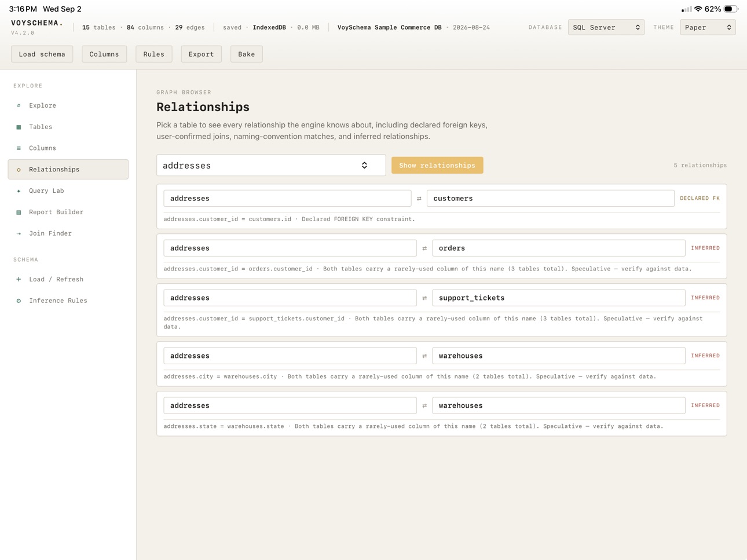The height and width of the screenshot is (560, 747).
Task: Click 'VoySchema Sample Commerce DB' header text
Action: click(x=390, y=27)
